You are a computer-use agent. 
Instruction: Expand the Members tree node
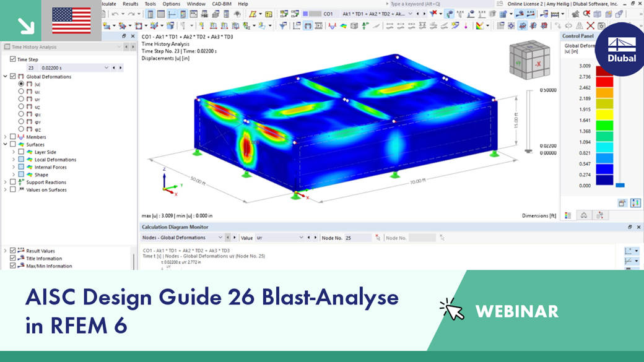[x=6, y=137]
